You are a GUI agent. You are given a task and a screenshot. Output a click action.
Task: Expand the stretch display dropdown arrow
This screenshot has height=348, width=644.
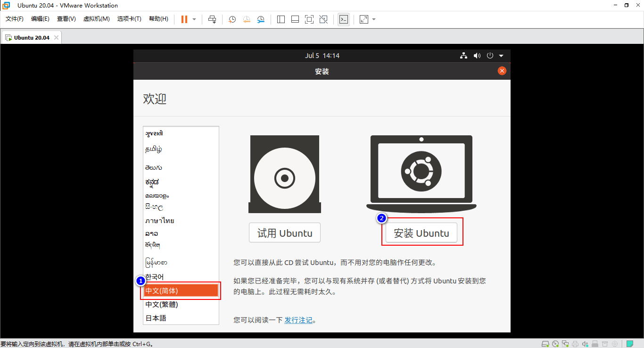click(374, 19)
